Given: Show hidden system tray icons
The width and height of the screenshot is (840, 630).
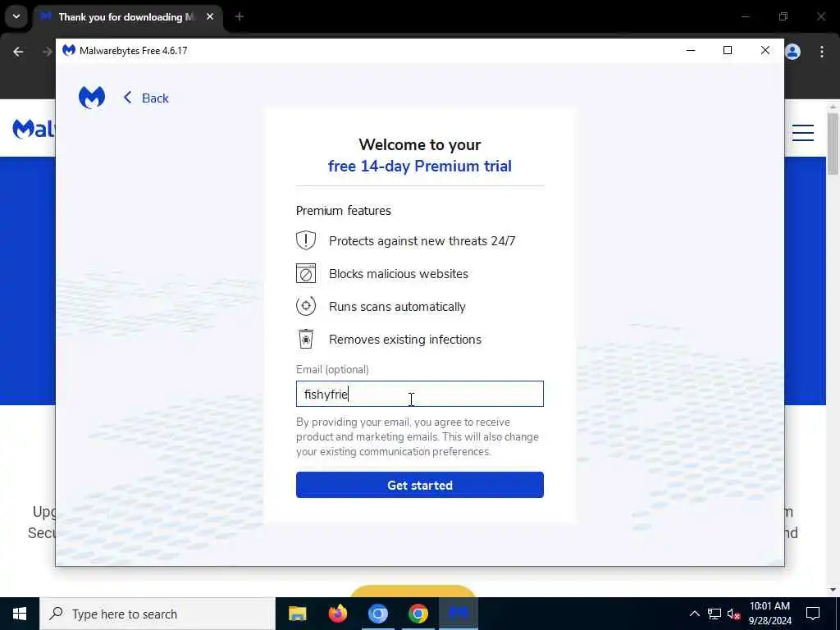Looking at the screenshot, I should [x=694, y=614].
